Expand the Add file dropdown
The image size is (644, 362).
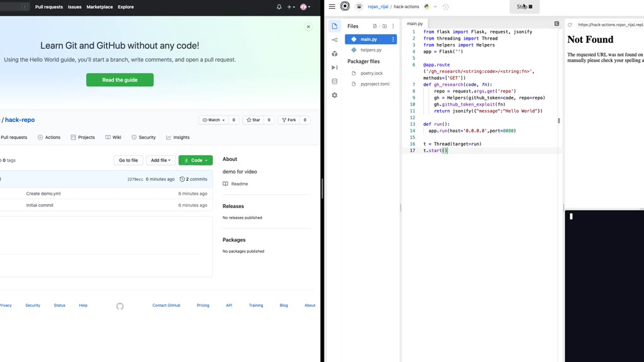[x=160, y=160]
